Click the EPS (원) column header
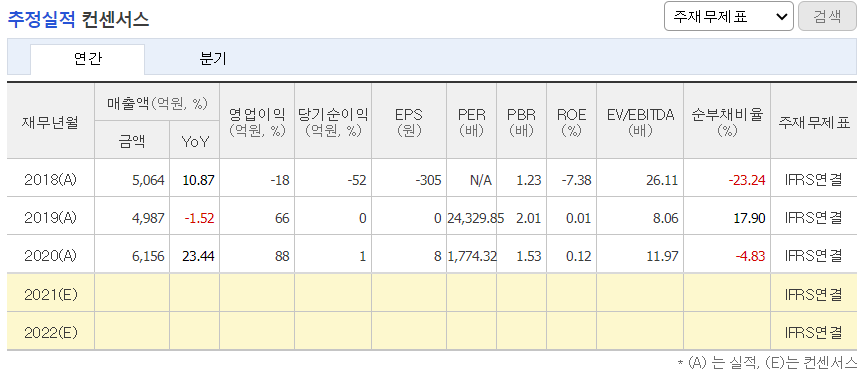 [x=409, y=122]
